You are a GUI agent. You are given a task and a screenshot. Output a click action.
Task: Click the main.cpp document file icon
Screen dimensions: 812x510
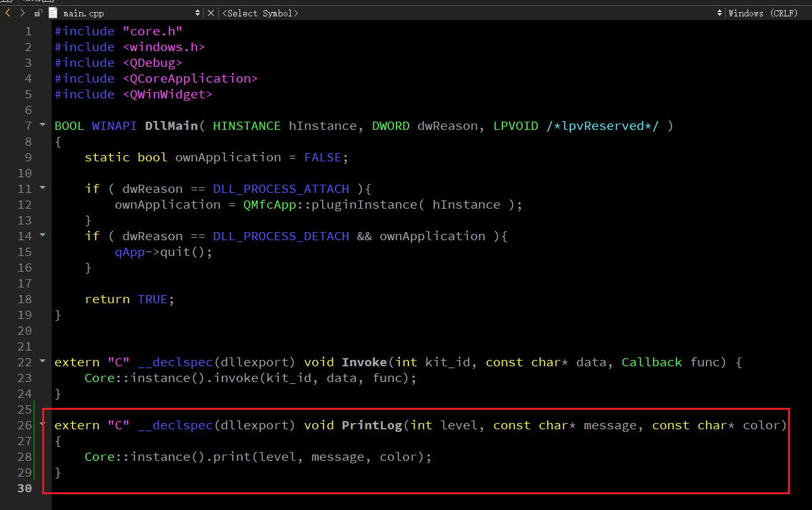(52, 13)
